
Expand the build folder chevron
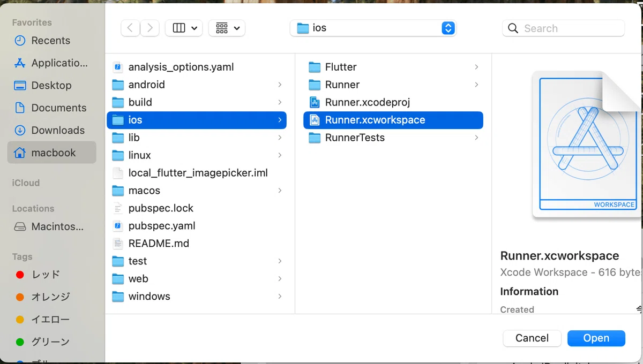(x=280, y=102)
